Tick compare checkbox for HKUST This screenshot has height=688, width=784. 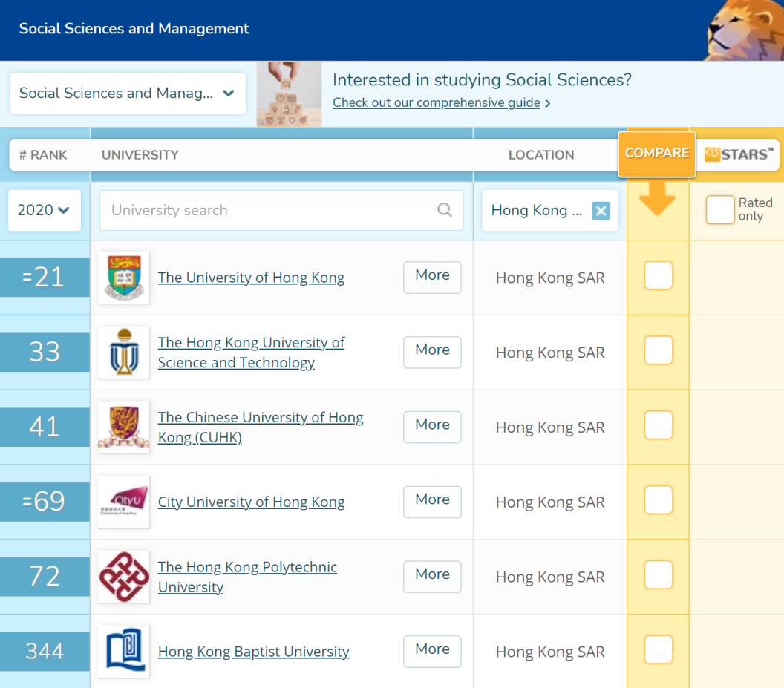tap(659, 350)
